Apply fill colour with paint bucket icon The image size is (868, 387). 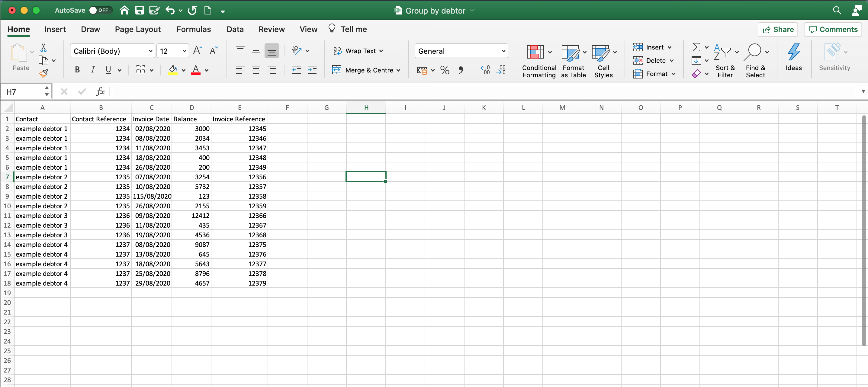[173, 70]
